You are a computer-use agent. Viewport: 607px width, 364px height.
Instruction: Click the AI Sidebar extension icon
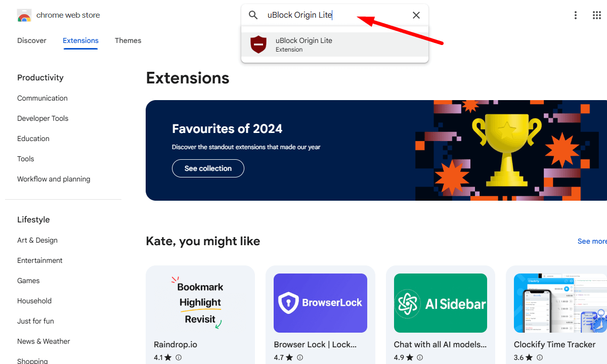[440, 303]
